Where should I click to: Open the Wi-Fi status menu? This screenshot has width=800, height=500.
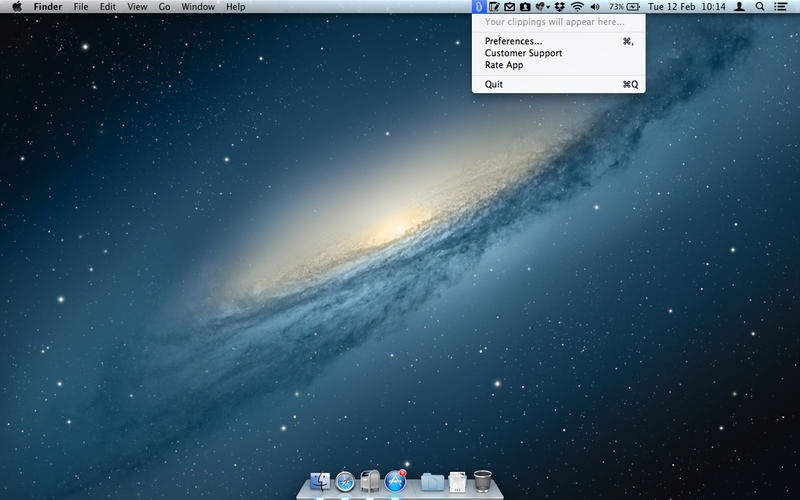click(x=577, y=7)
